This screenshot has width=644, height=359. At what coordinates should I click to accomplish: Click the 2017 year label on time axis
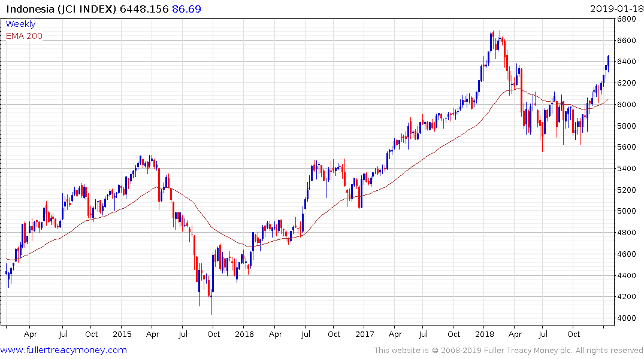[x=365, y=334]
